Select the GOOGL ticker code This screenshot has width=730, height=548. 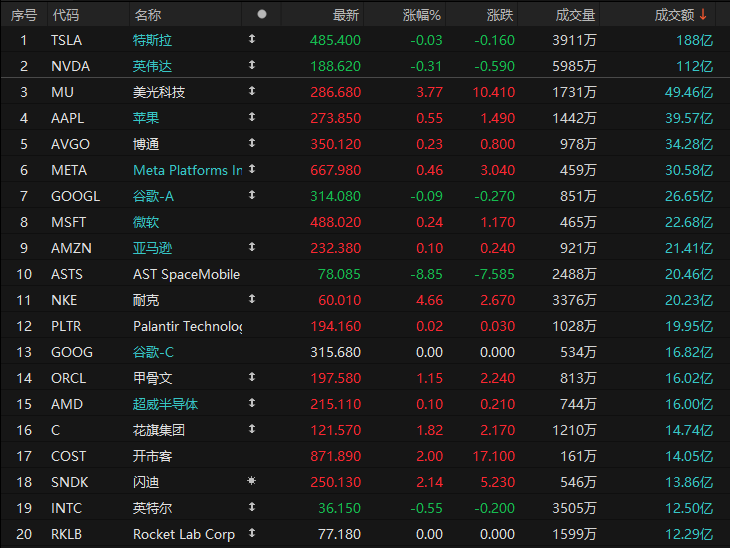tap(75, 196)
